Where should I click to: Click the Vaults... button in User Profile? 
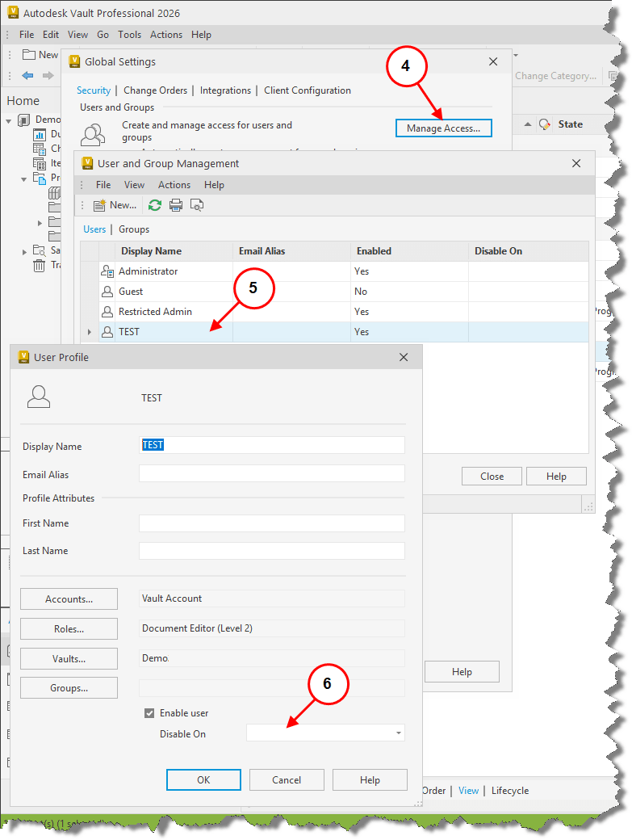[x=69, y=659]
